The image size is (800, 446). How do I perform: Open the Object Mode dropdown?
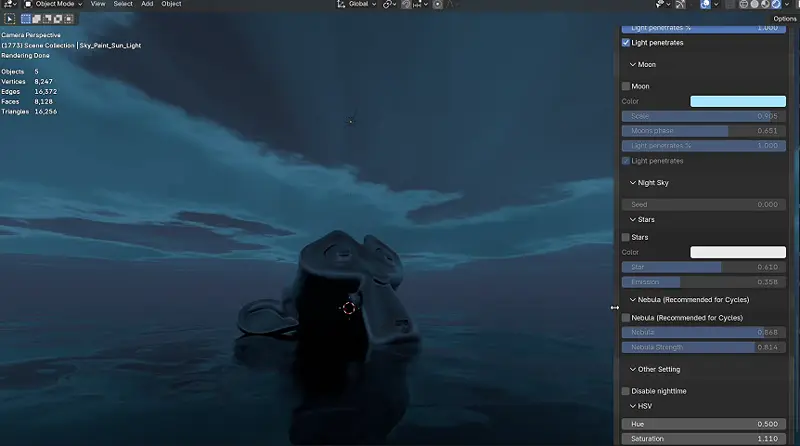coord(54,4)
